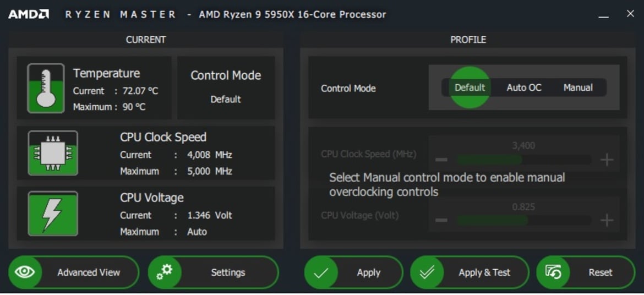Screen dimensions: 644x295
Task: Click the Temperature heading
Action: 106,74
